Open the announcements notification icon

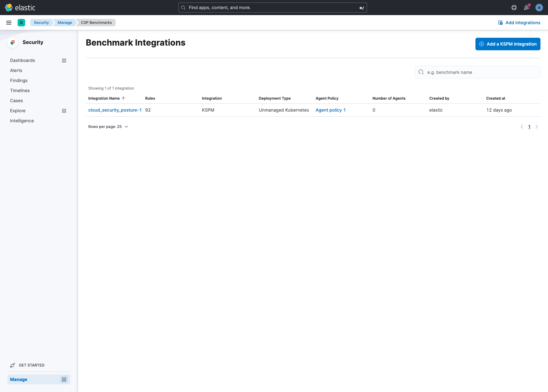click(527, 7)
